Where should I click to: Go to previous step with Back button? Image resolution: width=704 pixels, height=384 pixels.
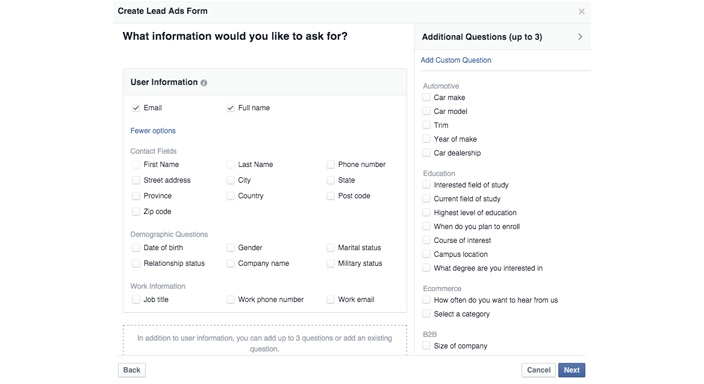[132, 370]
